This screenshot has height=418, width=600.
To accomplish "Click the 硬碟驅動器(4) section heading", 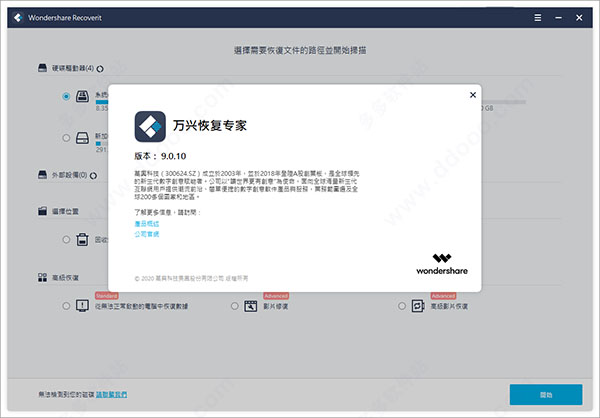I will (73, 68).
